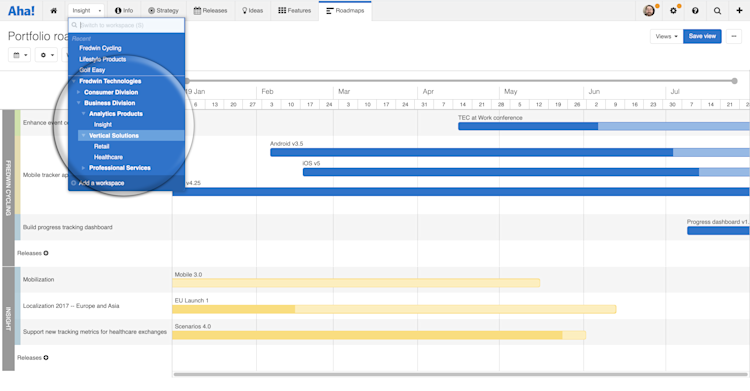750x391 pixels.
Task: Click the Build progress tracking dashboard row
Action: 67,227
